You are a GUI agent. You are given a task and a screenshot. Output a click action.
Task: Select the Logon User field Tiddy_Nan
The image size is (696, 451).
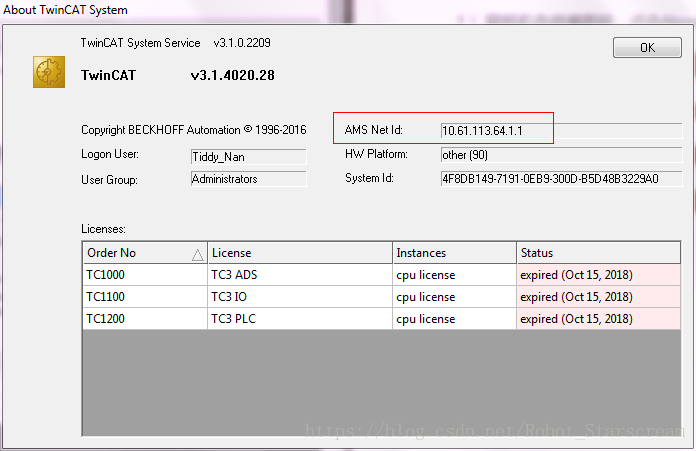249,157
